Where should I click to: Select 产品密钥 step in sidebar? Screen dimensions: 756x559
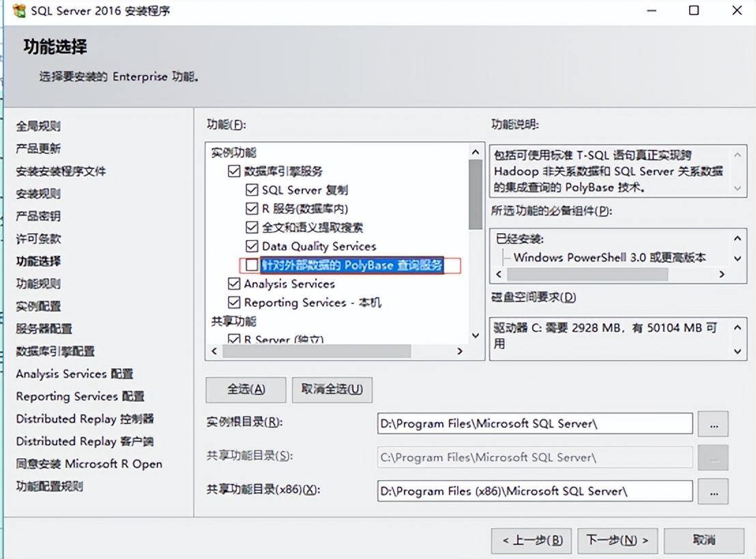click(38, 216)
